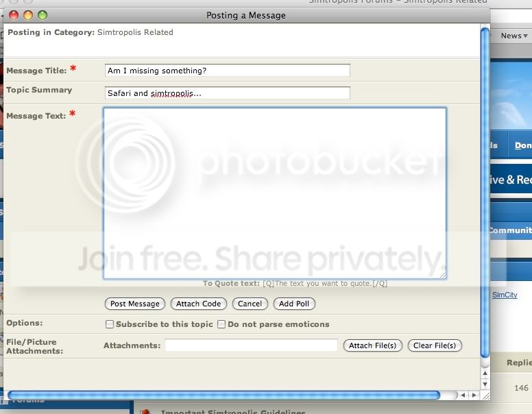The width and height of the screenshot is (532, 414).
Task: Click the Message Title input field
Action: 228,71
